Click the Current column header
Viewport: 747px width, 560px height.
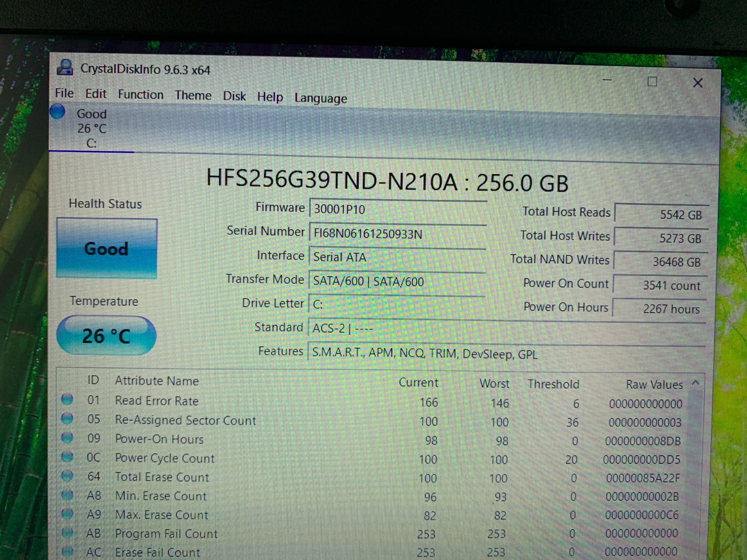[x=418, y=383]
